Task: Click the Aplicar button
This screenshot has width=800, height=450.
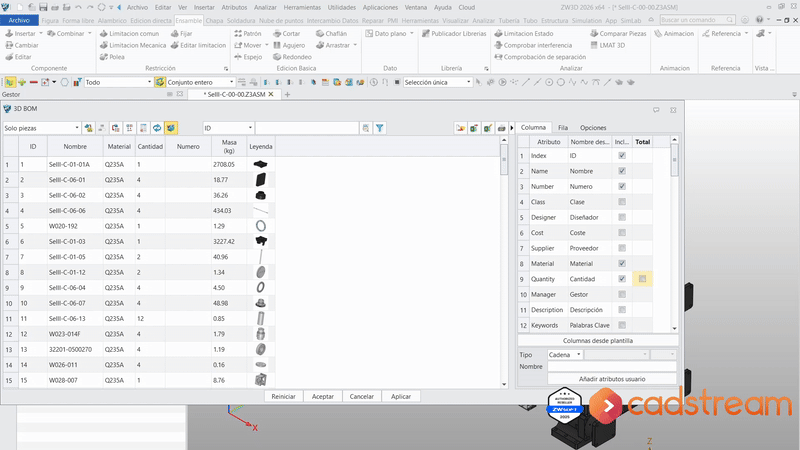Action: 401,396
